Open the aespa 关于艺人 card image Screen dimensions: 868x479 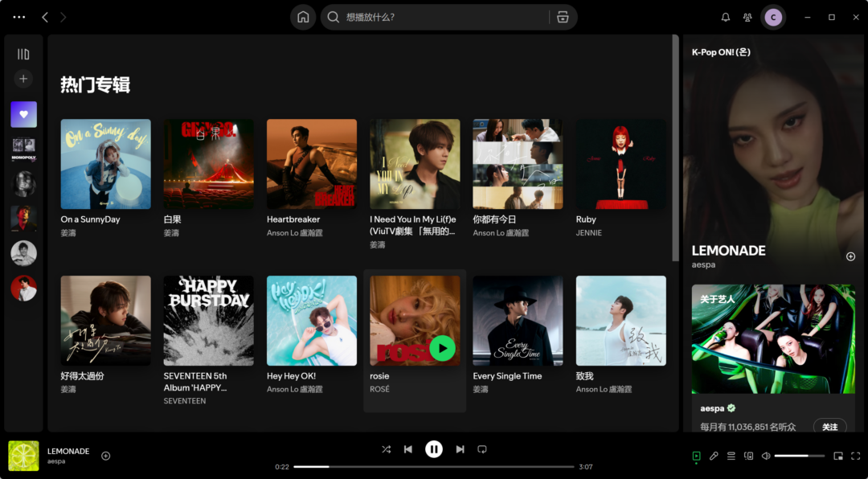[773, 339]
